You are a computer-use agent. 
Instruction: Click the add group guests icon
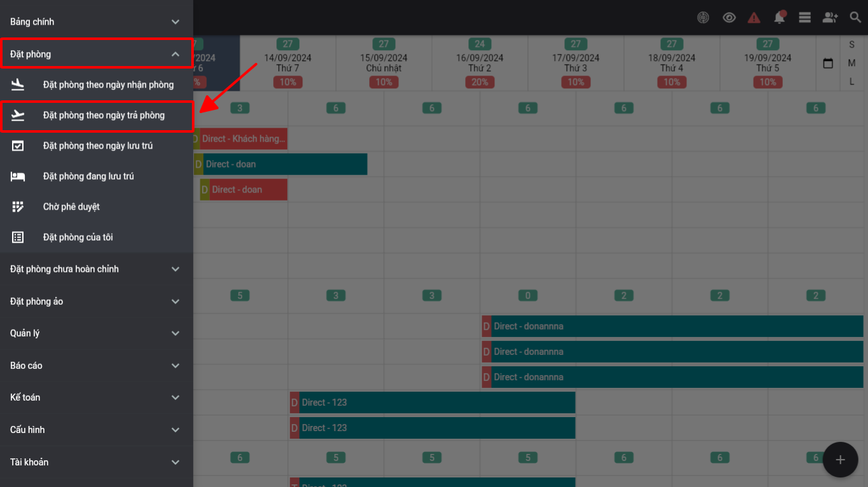[x=830, y=18]
